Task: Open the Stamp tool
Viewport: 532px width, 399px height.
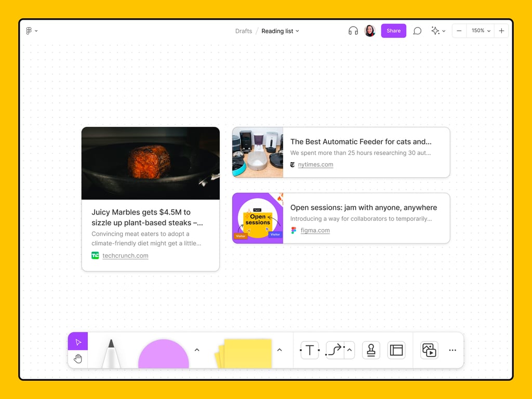Action: point(371,350)
